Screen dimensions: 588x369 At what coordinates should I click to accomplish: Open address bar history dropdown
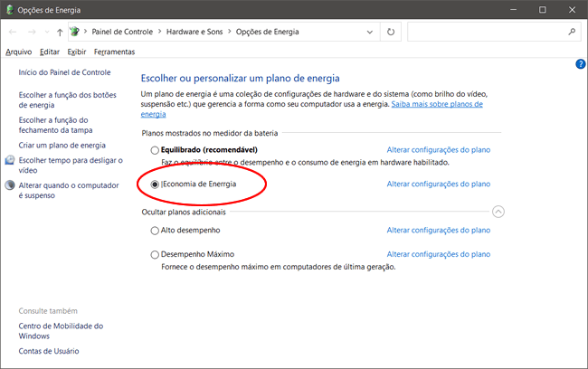[369, 32]
